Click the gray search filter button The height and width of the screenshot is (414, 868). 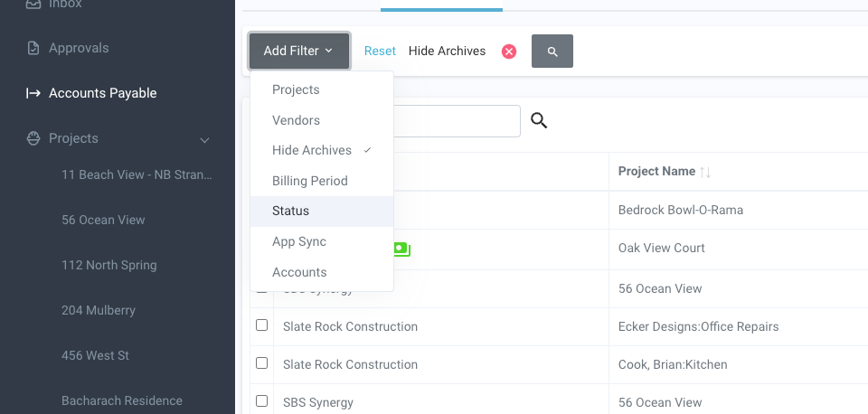point(552,52)
